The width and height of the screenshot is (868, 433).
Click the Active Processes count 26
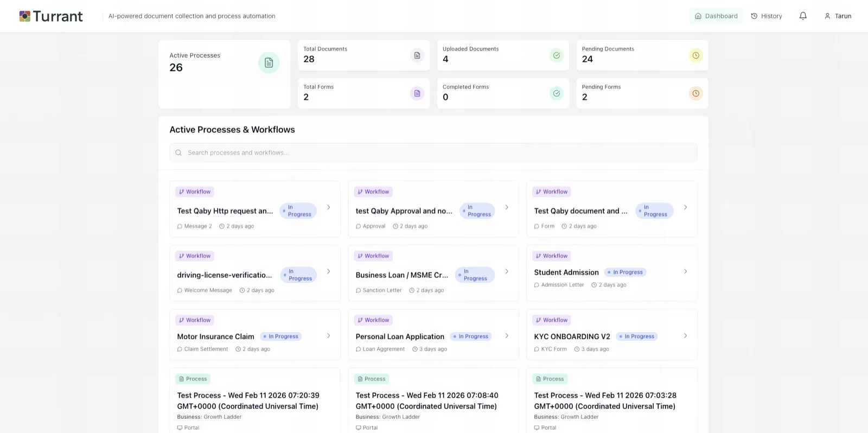point(176,68)
